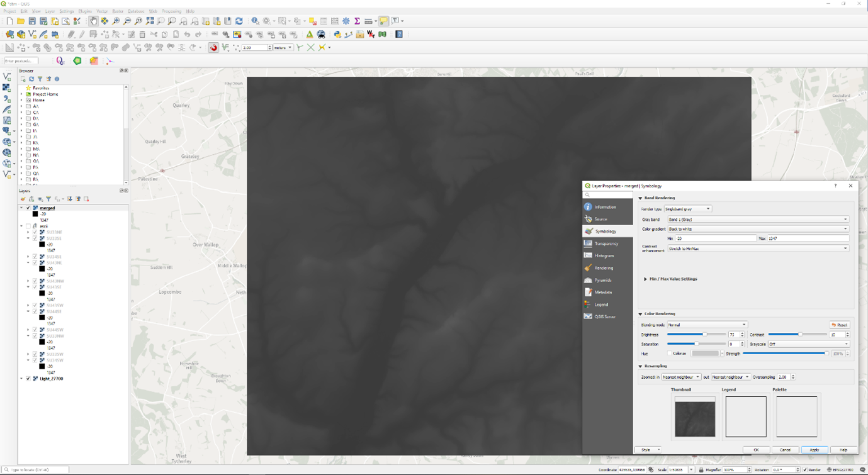Screen dimensions: 868x475
Task: Click the Open Project folder icon
Action: click(21, 21)
